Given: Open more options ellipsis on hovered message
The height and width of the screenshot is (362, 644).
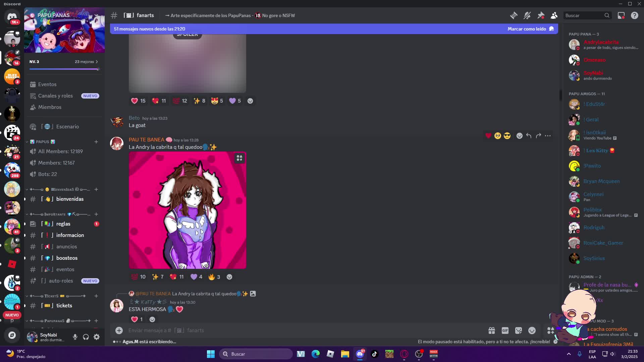Looking at the screenshot, I should click(x=548, y=136).
